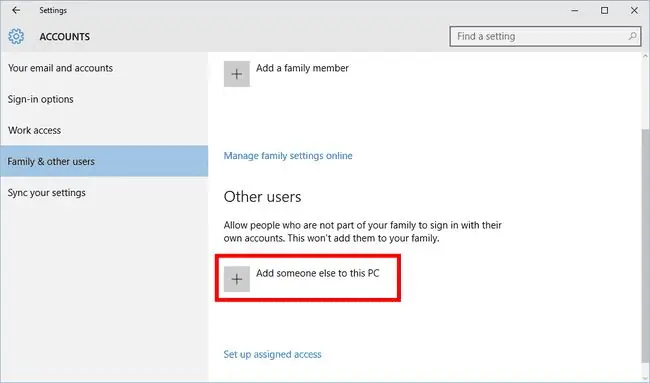
Task: Click the search magnifier icon
Action: coord(632,36)
